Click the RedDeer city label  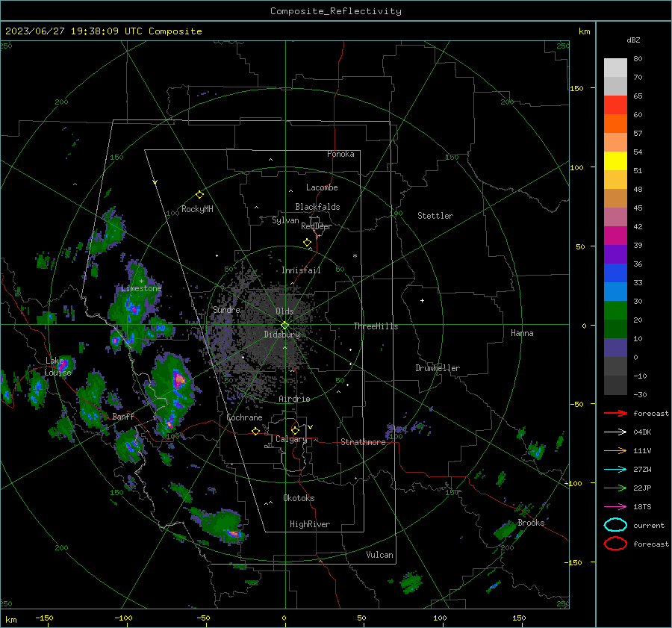pos(317,226)
